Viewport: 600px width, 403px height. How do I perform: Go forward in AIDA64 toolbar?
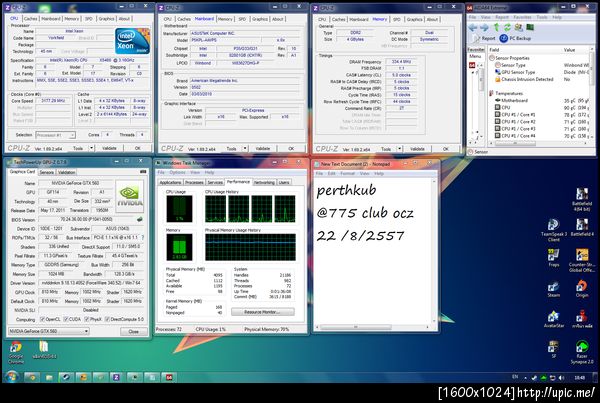[484, 28]
